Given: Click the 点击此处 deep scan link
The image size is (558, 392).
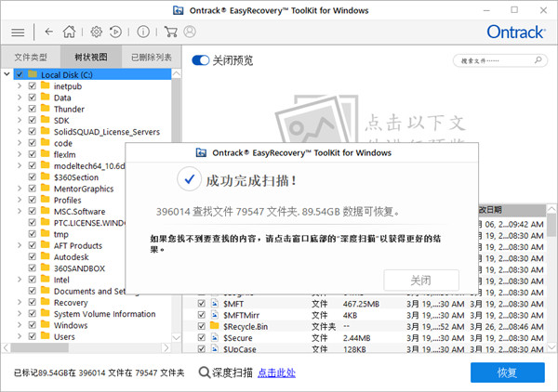Looking at the screenshot, I should click(276, 372).
